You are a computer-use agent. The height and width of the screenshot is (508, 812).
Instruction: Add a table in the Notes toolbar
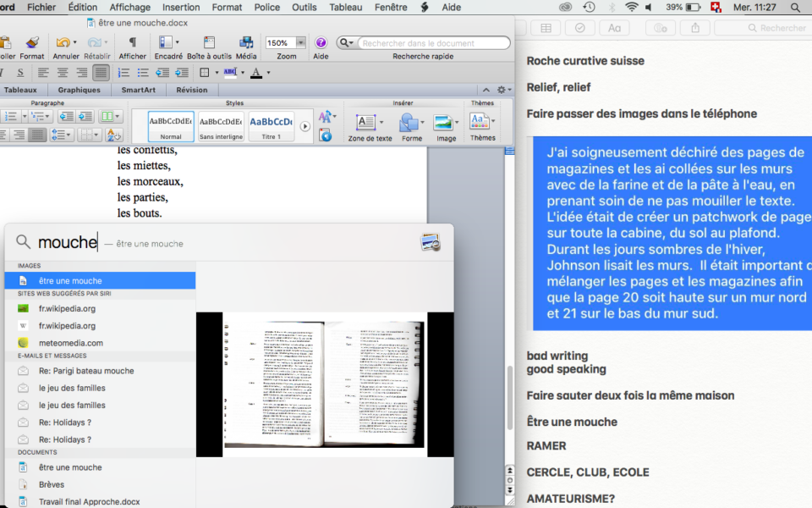point(546,28)
